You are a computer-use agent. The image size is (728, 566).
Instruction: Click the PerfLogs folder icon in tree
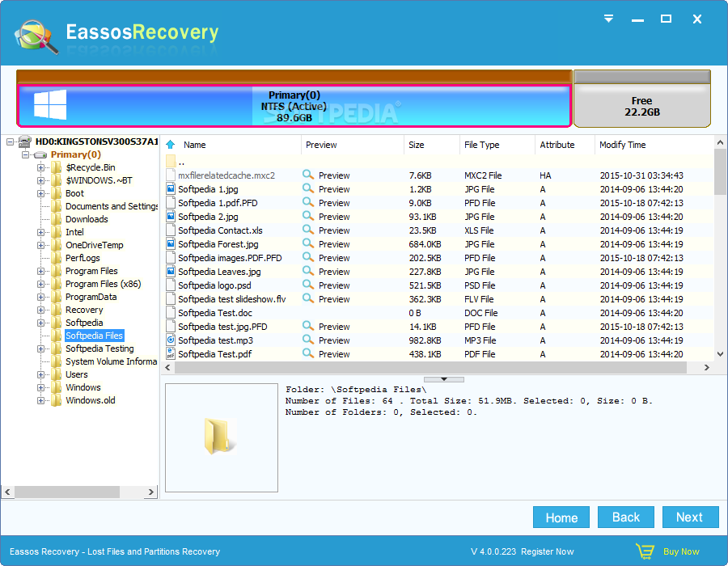click(x=56, y=258)
